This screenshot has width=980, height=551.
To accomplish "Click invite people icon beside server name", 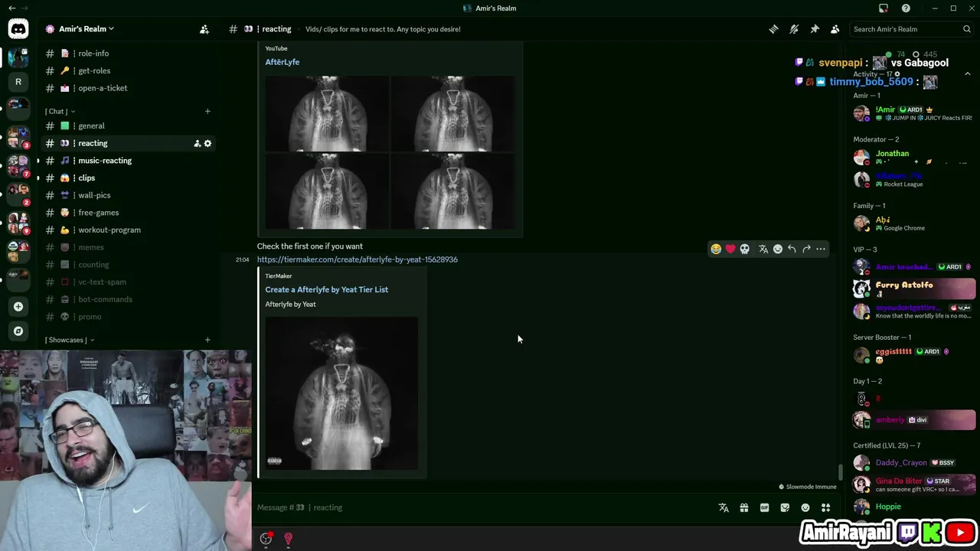I will 204,29.
